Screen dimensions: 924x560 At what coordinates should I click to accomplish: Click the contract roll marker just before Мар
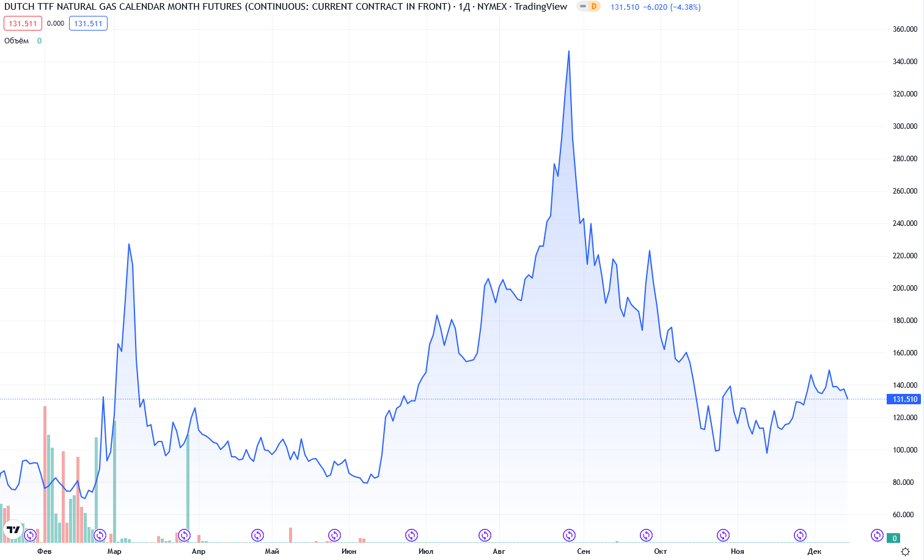point(100,536)
